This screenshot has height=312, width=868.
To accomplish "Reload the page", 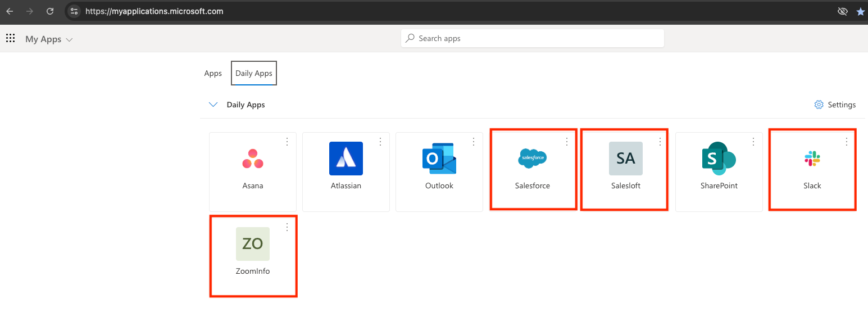I will click(50, 11).
